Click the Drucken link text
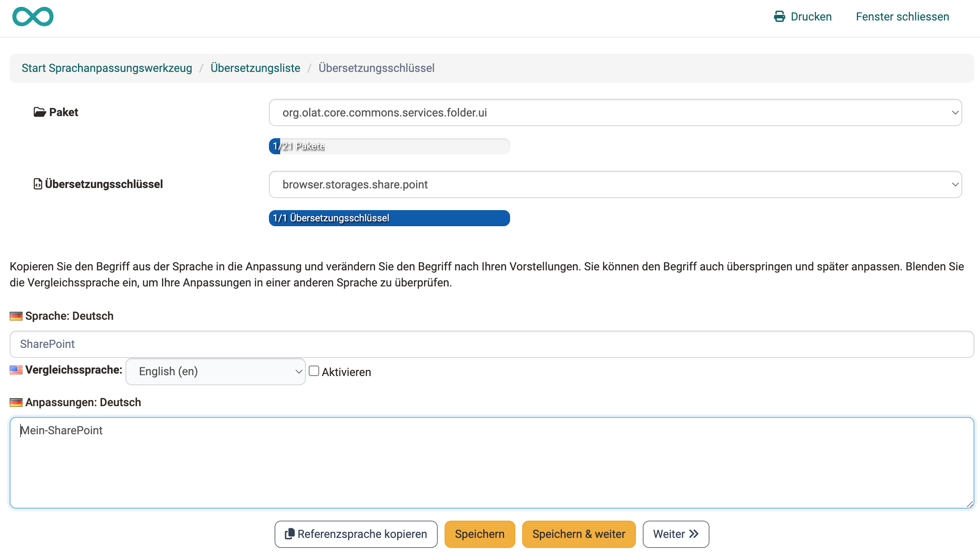 click(x=811, y=16)
